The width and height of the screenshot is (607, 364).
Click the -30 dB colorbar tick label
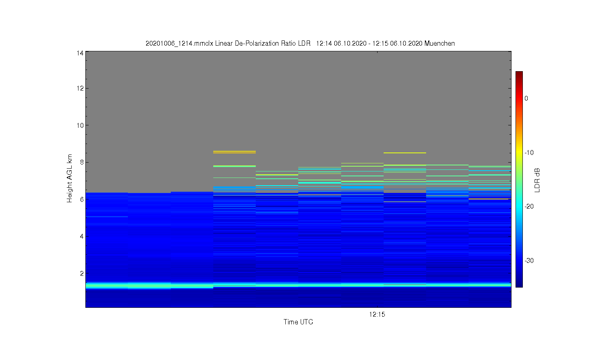(529, 260)
